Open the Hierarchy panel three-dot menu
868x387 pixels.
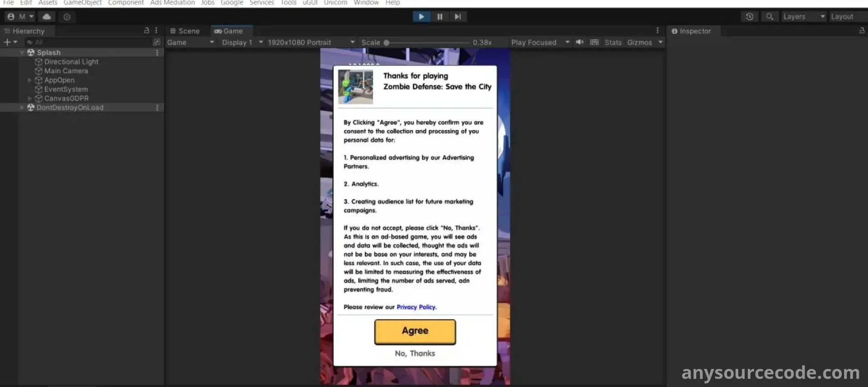click(x=156, y=31)
